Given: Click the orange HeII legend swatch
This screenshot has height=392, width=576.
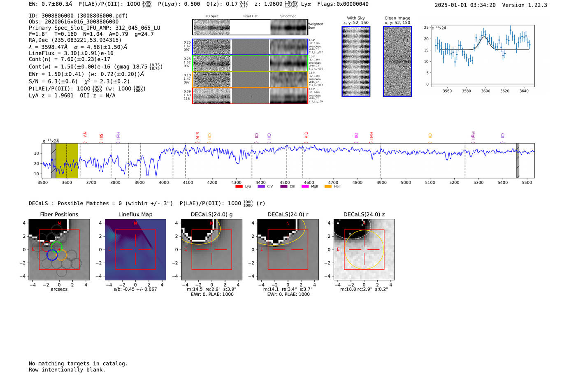Looking at the screenshot, I should pyautogui.click(x=328, y=187).
